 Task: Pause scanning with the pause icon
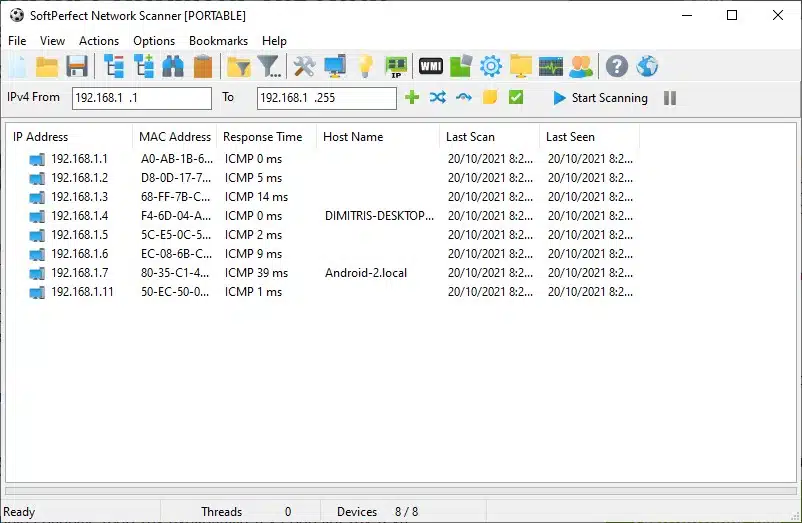click(670, 98)
